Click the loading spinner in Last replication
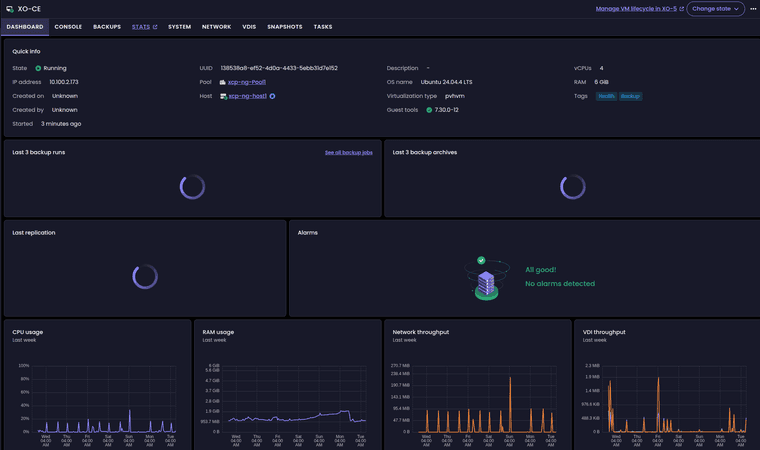 (x=145, y=277)
